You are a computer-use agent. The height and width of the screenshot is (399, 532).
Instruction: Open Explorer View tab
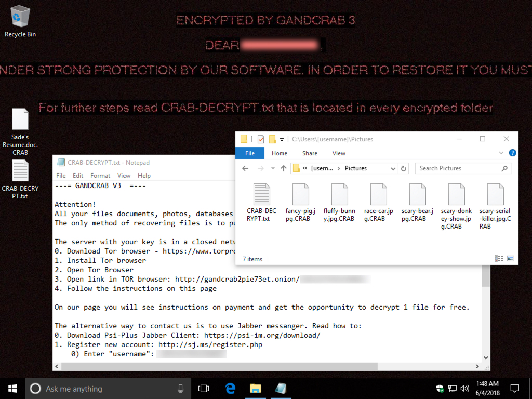tap(339, 153)
